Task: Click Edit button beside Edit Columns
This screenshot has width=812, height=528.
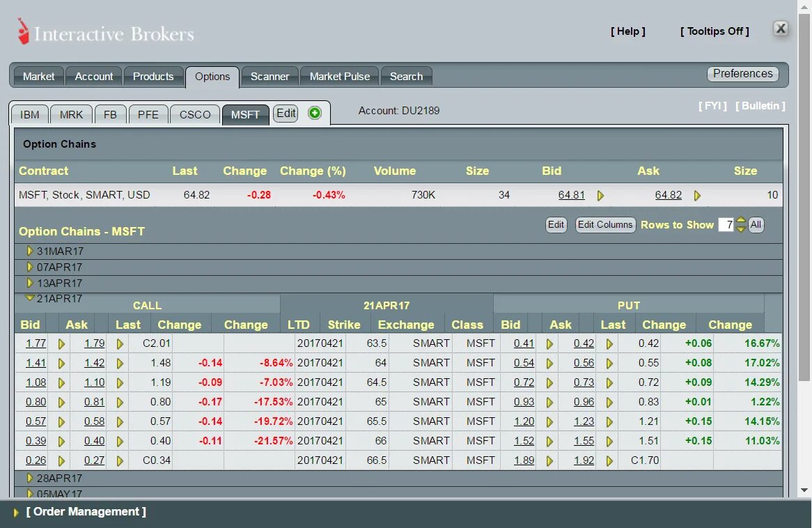Action: [x=556, y=225]
